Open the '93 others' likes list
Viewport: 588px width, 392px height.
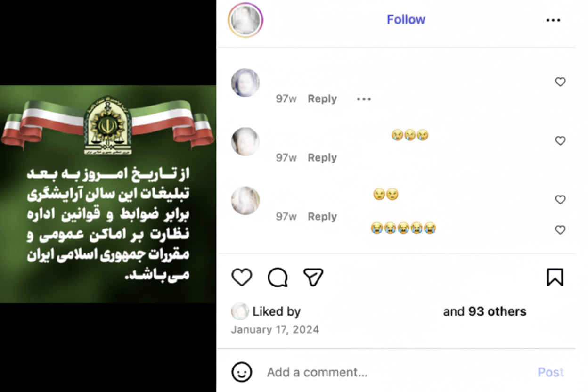pyautogui.click(x=497, y=311)
